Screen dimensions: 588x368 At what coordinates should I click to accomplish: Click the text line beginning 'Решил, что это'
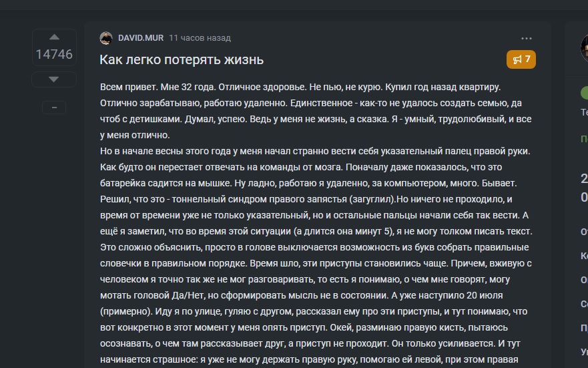[x=306, y=199]
